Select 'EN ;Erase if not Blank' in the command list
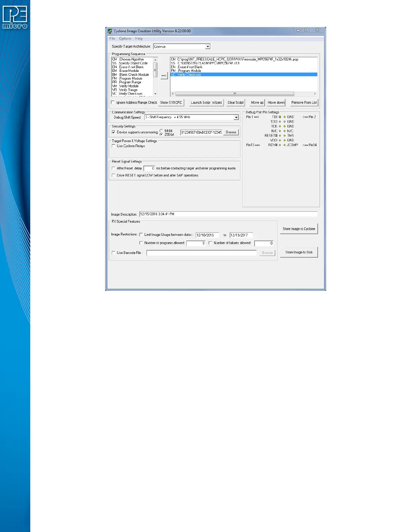The image size is (411, 532). pyautogui.click(x=132, y=67)
